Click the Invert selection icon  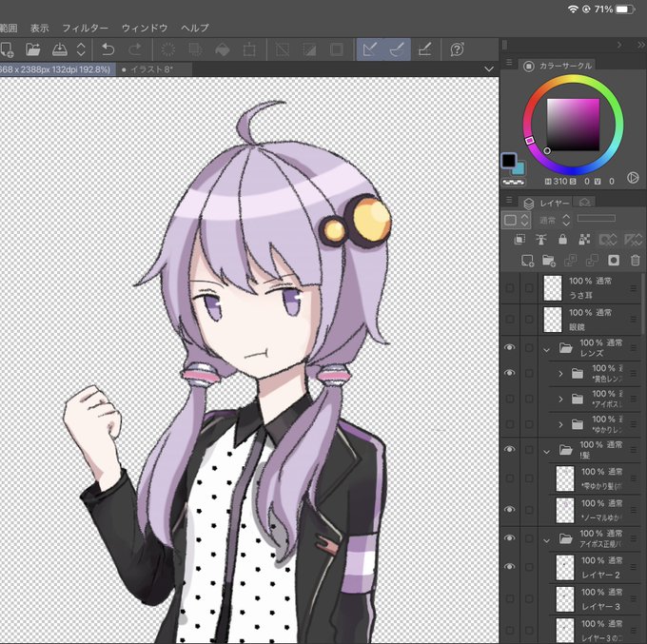(x=309, y=49)
